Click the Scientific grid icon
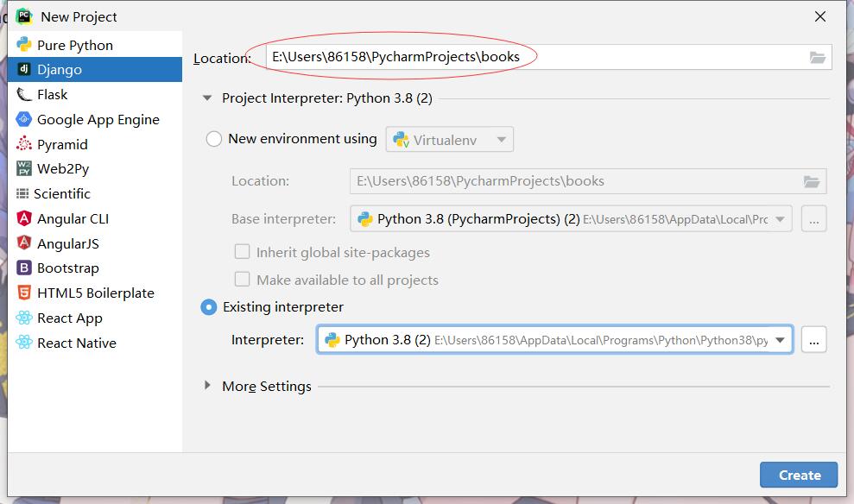The height and width of the screenshot is (504, 854). [22, 193]
